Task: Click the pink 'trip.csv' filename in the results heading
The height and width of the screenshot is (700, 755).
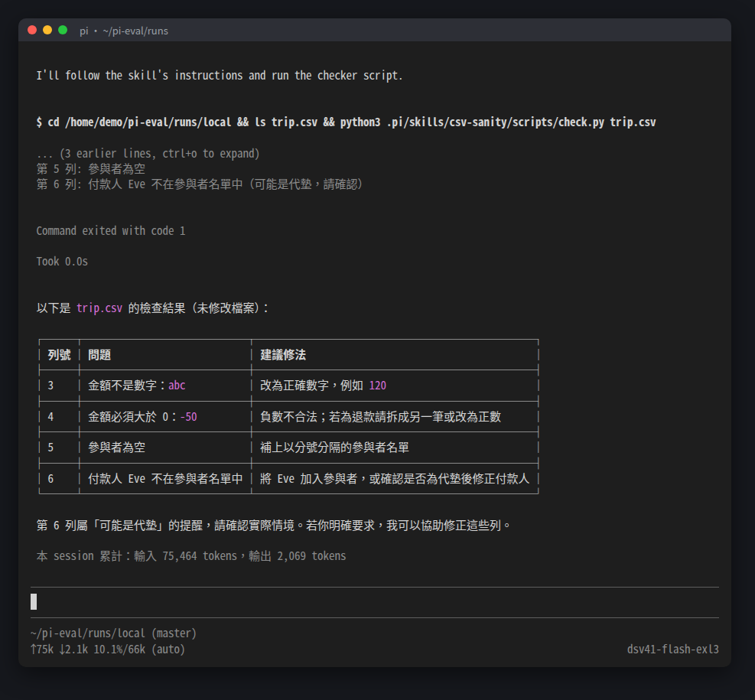Action: (x=99, y=308)
